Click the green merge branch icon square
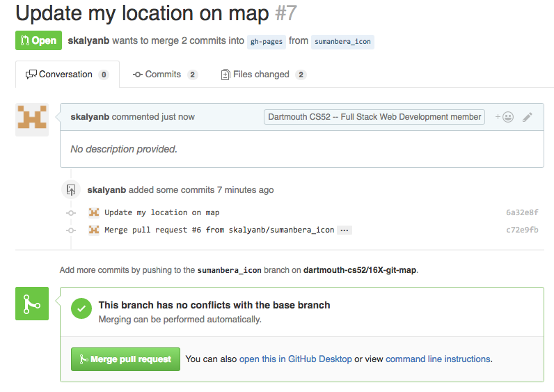 (x=32, y=304)
